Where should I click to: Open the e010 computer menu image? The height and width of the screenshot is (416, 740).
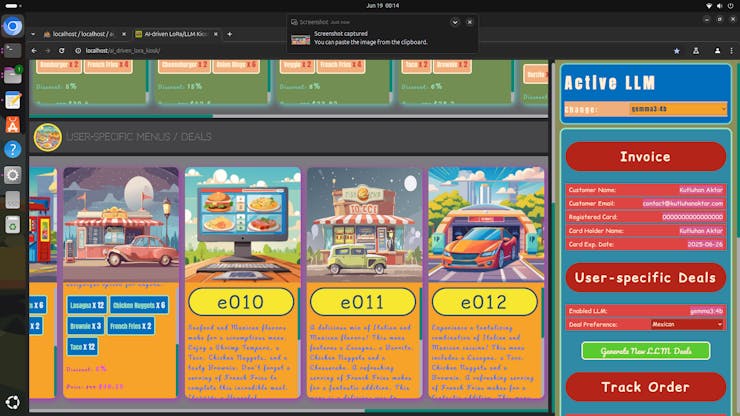pyautogui.click(x=243, y=225)
